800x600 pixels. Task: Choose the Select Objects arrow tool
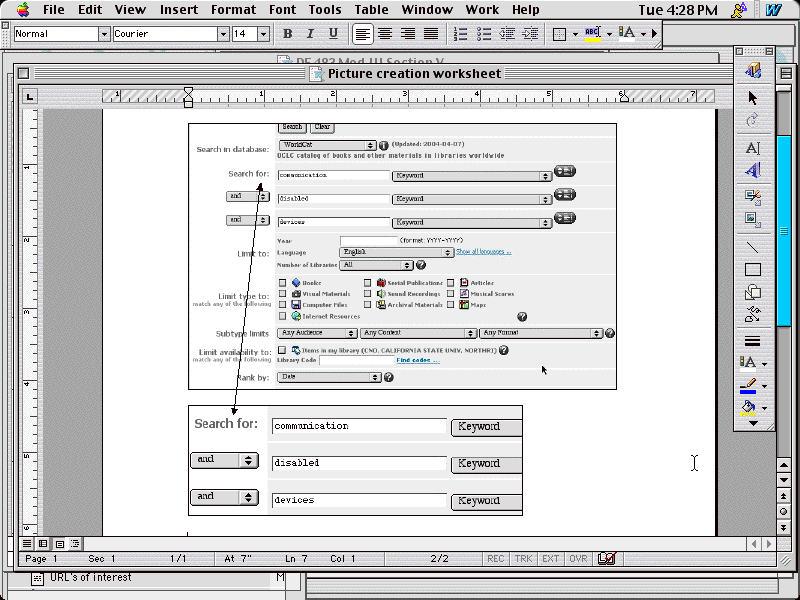(753, 97)
